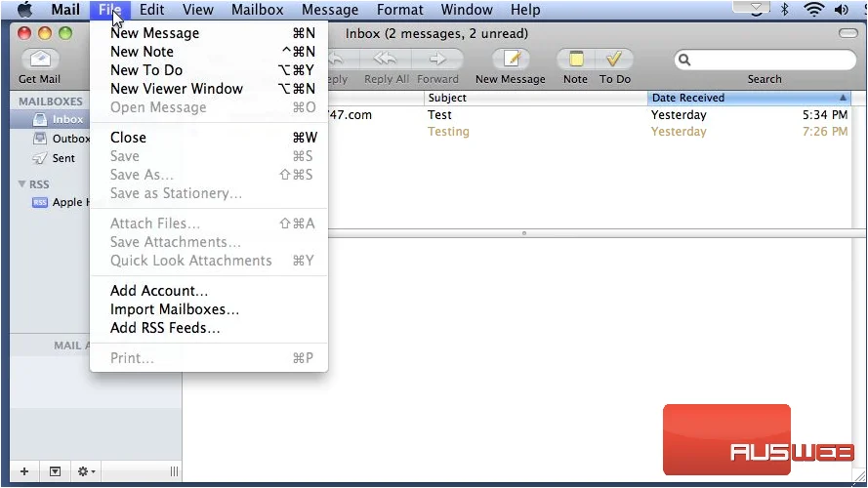
Task: Open the Help menu
Action: pos(525,10)
